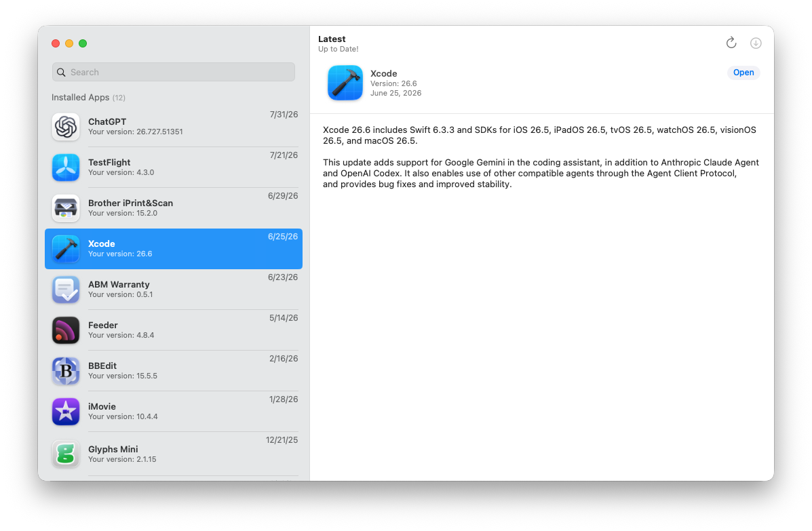Screen dimensions: 812x531
Task: Click the ChatGPT app icon
Action: [66, 127]
